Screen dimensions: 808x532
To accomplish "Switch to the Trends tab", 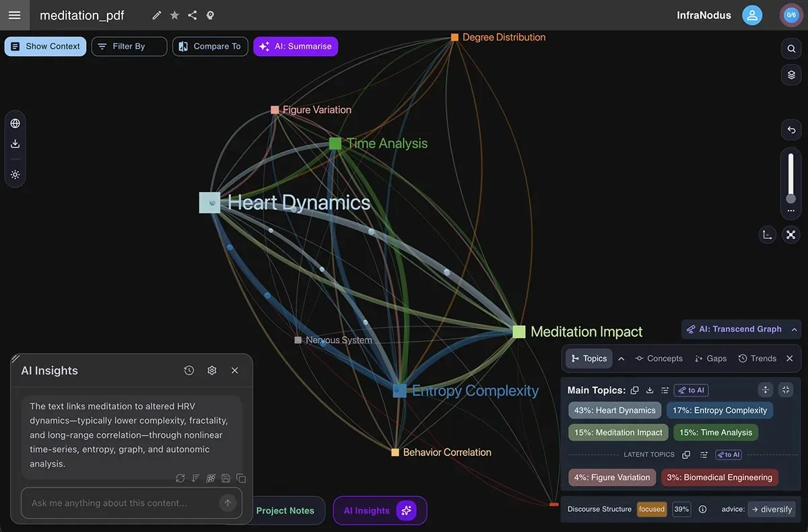I will pyautogui.click(x=757, y=358).
